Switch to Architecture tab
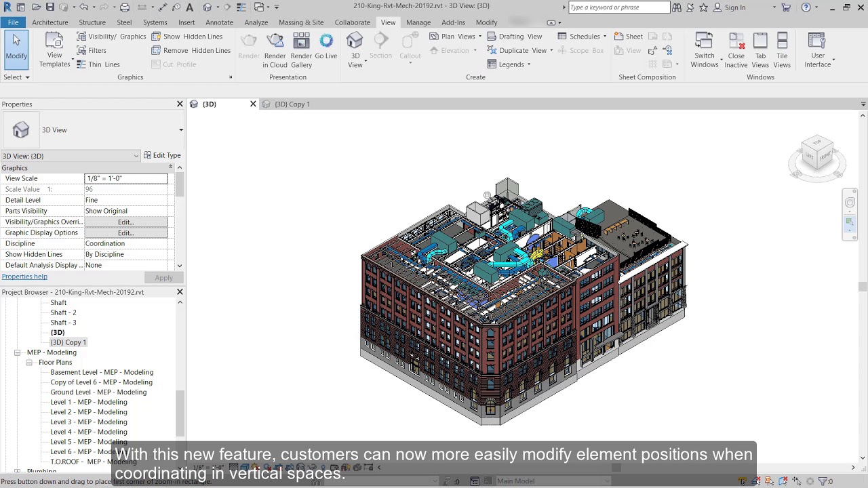Image resolution: width=868 pixels, height=488 pixels. coord(50,22)
